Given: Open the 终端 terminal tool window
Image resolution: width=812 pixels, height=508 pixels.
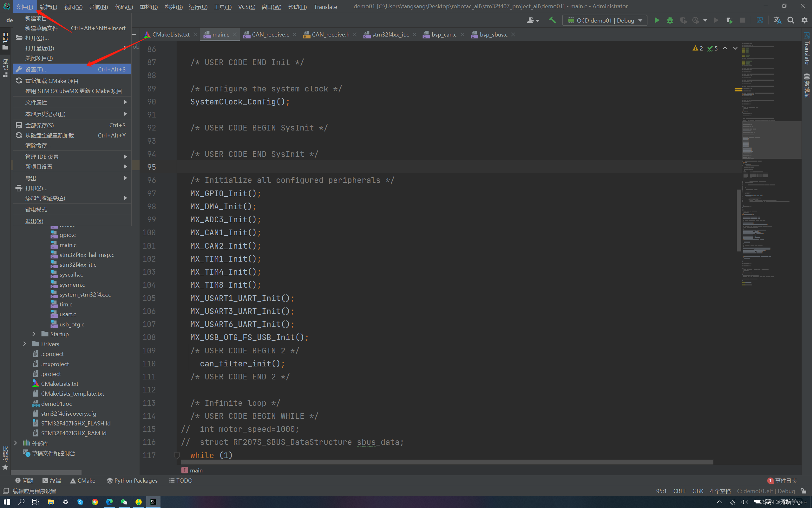Looking at the screenshot, I should (x=51, y=480).
